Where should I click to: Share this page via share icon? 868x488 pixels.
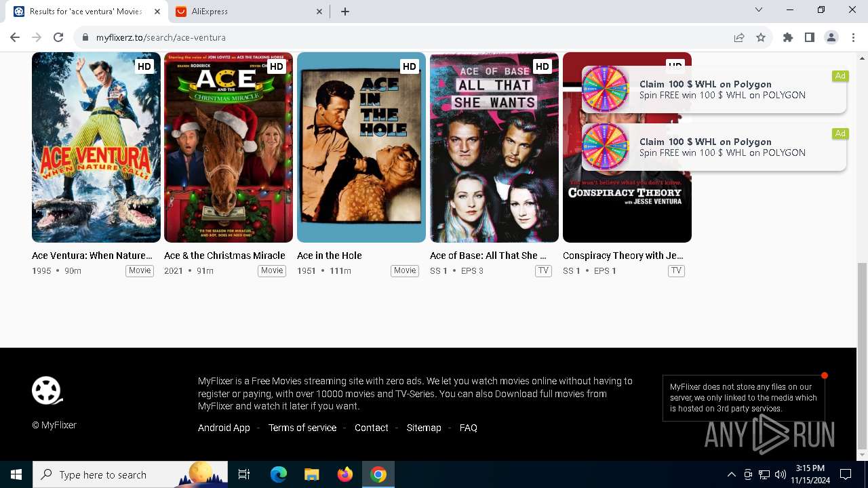739,37
